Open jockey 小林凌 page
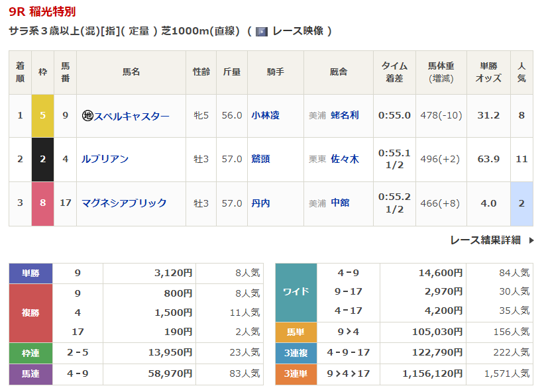 265,115
